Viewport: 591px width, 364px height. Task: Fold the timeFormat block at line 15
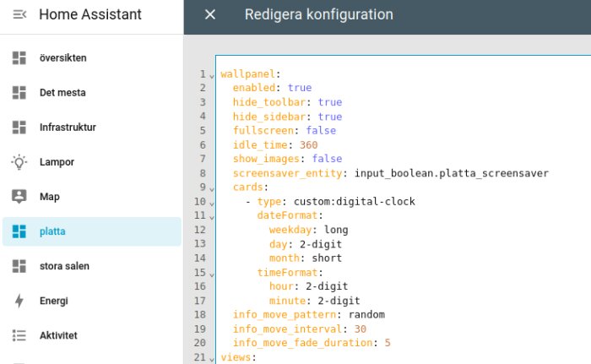[x=212, y=274]
